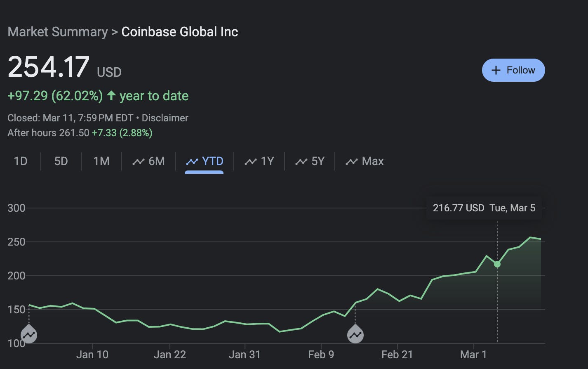Click the Coinbase Global Inc heading
This screenshot has width=588, height=369.
179,32
